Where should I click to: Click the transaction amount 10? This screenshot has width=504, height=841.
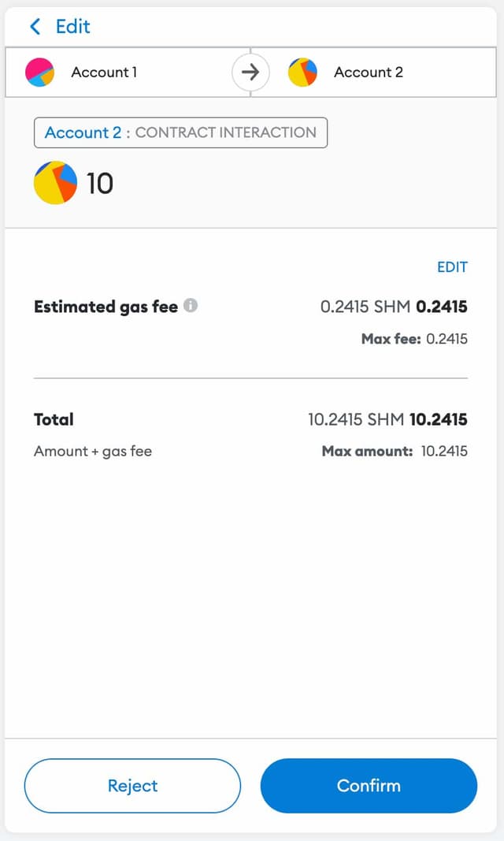click(100, 184)
